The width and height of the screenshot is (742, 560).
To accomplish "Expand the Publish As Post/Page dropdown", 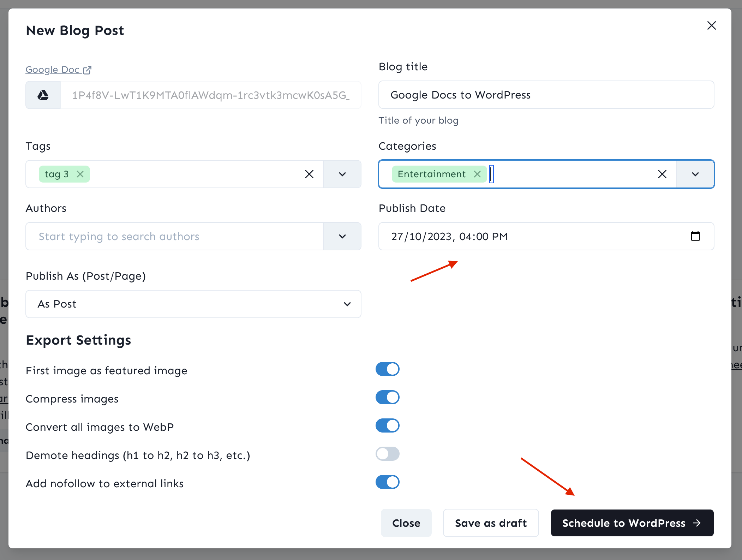I will (x=348, y=304).
